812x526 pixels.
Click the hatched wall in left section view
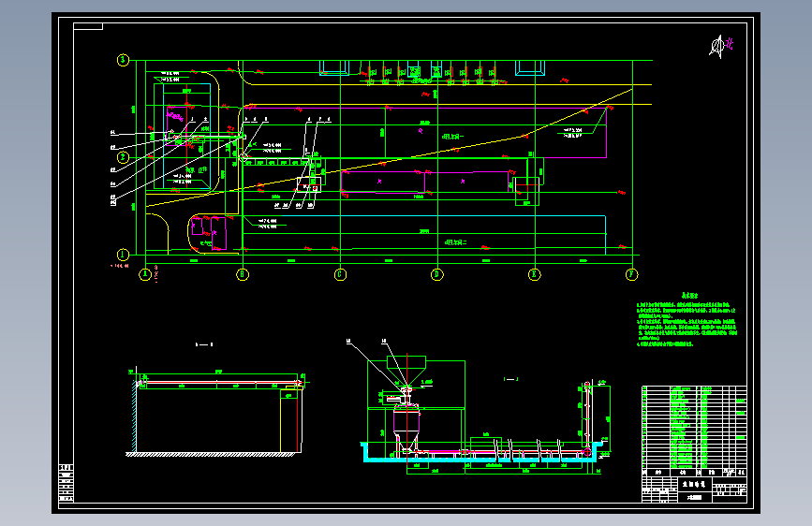[x=134, y=416]
